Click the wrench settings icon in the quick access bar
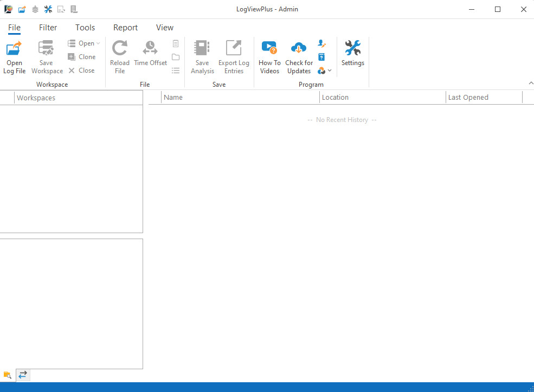534x392 pixels. click(48, 9)
